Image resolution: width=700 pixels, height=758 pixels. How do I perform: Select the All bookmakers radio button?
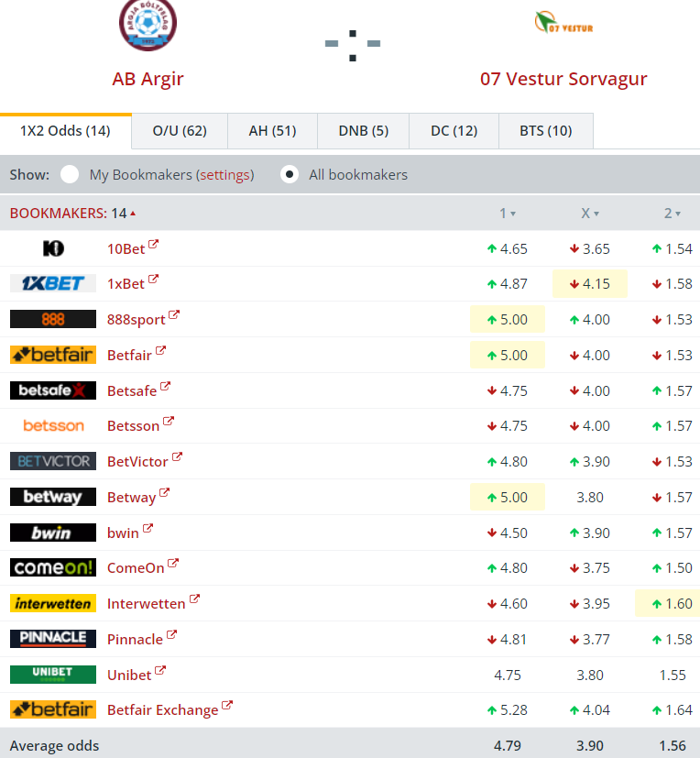click(290, 174)
